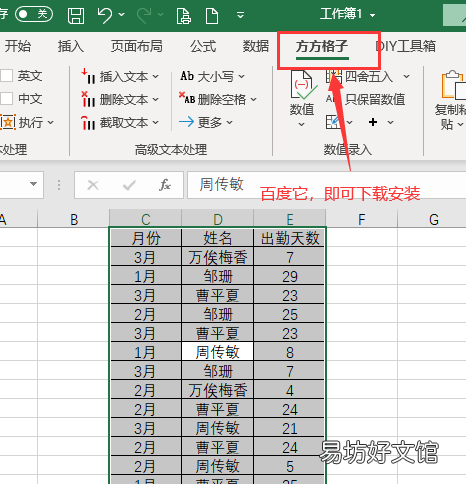
Task: Click the table edit pencil icon
Action: coord(333,122)
